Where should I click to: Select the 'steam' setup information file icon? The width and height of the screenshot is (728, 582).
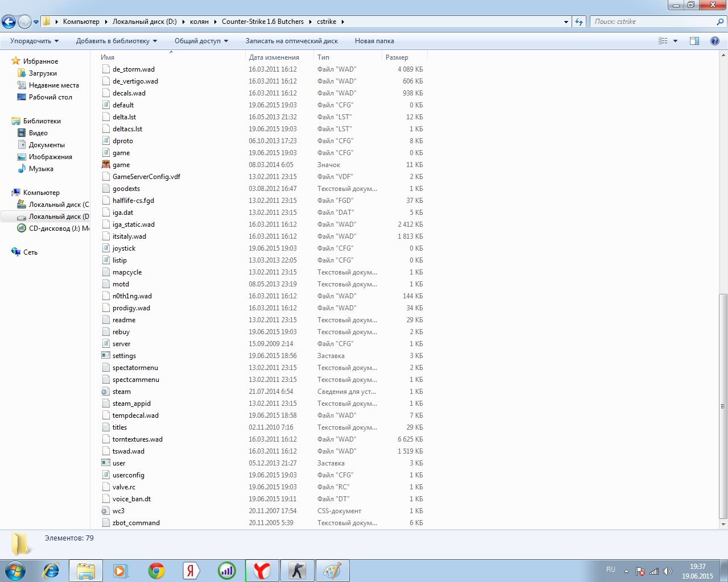106,392
